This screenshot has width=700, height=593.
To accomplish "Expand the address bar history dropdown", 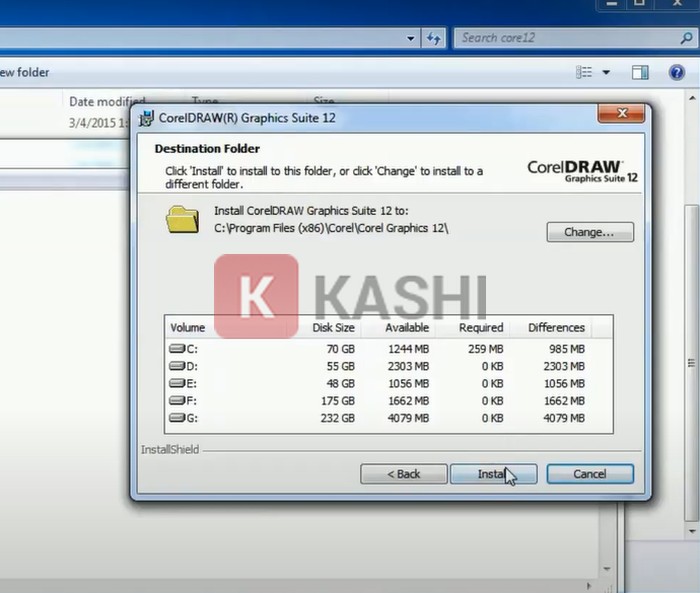I will click(x=412, y=38).
